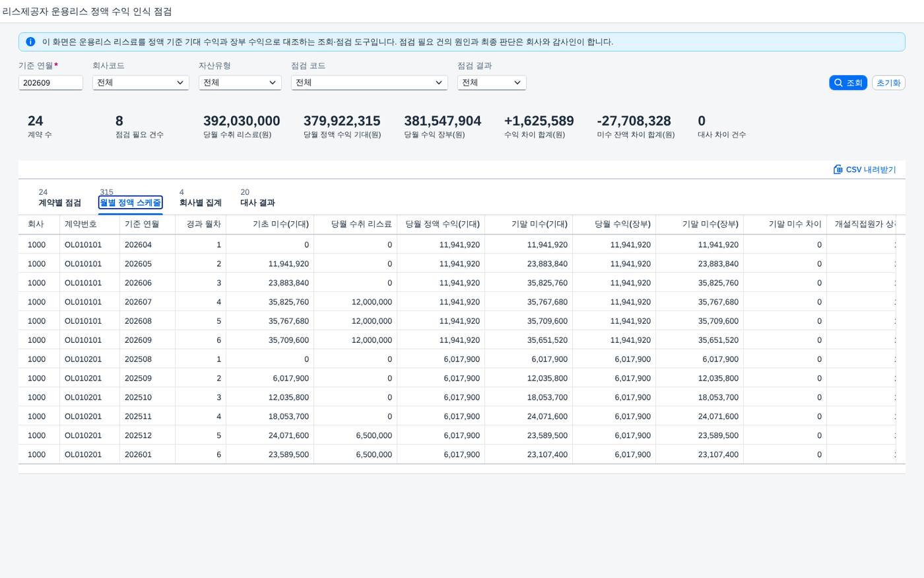Viewport: 924px width, 578px height.
Task: Click the 당월 수취 리스료 column header
Action: point(355,225)
